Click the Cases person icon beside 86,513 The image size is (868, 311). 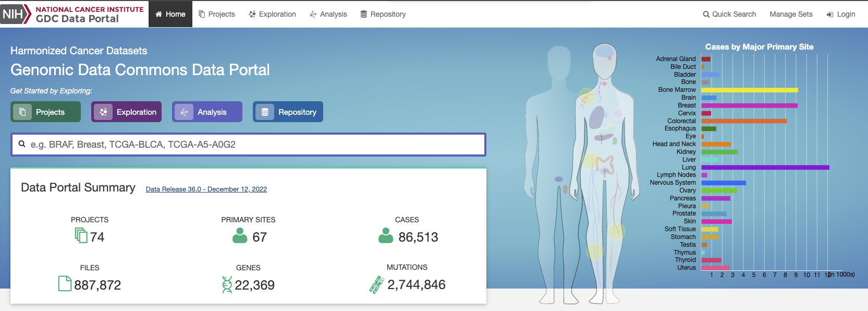(x=386, y=235)
